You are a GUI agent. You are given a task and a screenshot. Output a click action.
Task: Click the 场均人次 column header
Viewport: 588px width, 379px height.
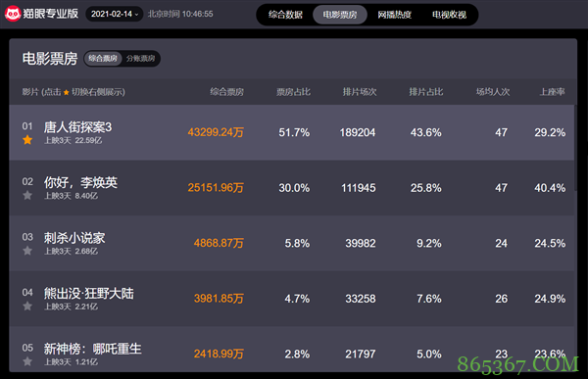[493, 92]
